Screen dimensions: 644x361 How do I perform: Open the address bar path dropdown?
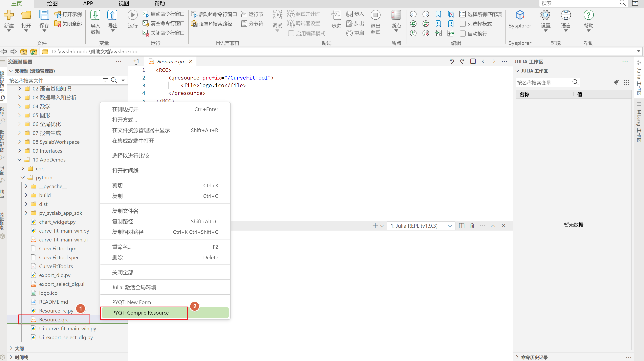pyautogui.click(x=639, y=51)
